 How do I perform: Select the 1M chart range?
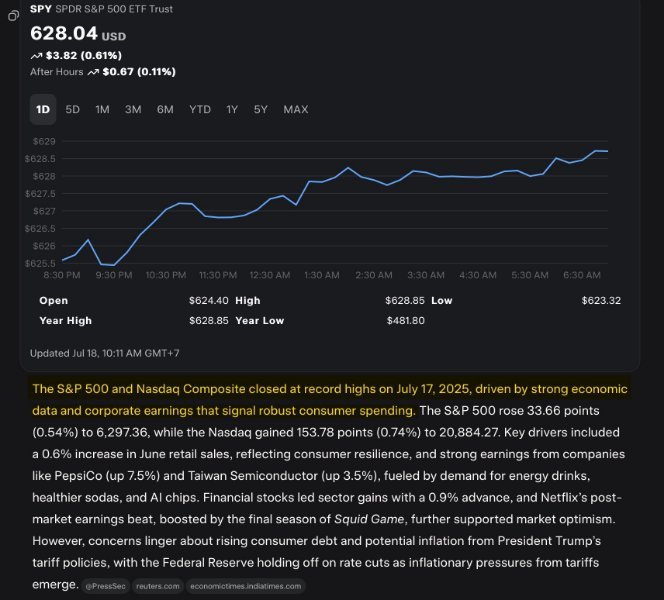(x=102, y=109)
